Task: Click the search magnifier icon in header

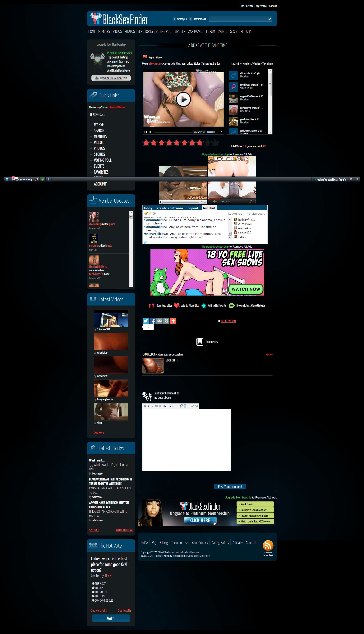Action: point(269,19)
